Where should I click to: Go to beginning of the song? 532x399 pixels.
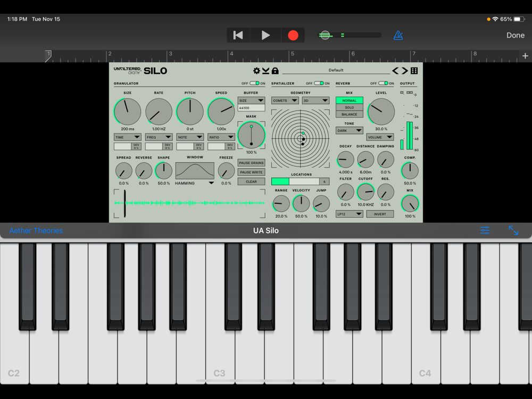tap(238, 35)
